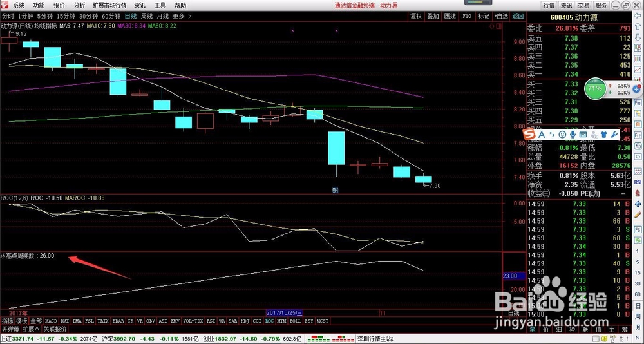
Task: Click the 上证 index value 3371.74
Action: point(22,339)
